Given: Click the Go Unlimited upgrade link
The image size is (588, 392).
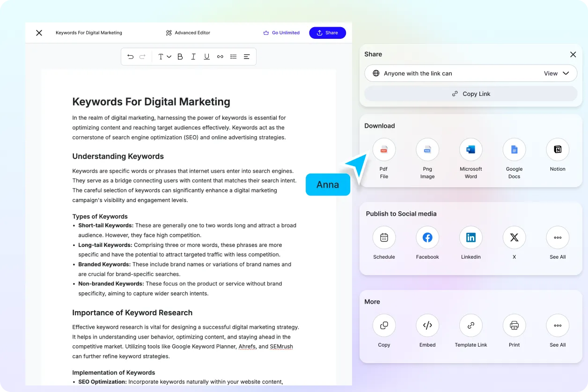Looking at the screenshot, I should point(281,33).
